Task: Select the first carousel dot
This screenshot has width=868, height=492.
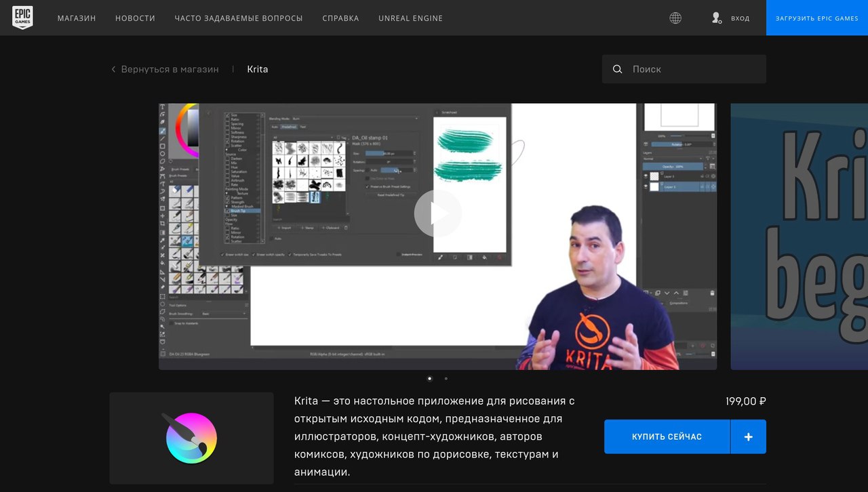Action: click(430, 379)
